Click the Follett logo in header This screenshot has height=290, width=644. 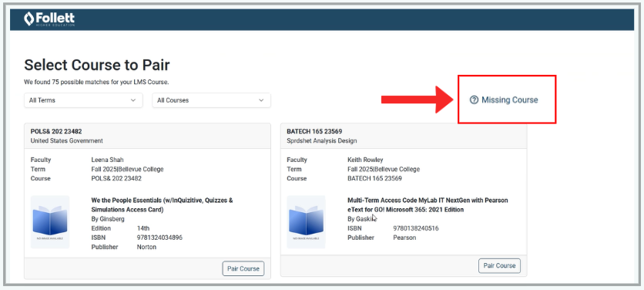pyautogui.click(x=49, y=19)
